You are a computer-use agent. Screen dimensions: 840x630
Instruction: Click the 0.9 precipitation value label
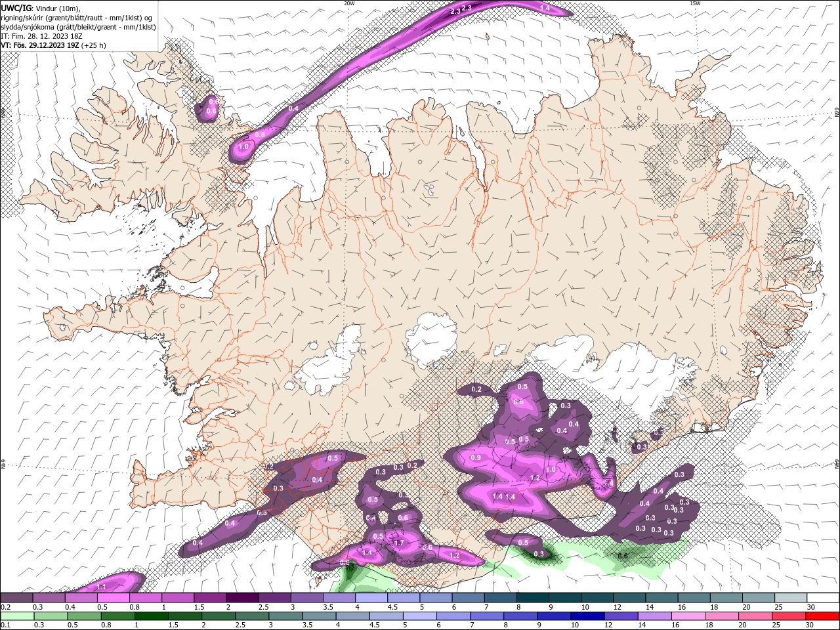(476, 457)
